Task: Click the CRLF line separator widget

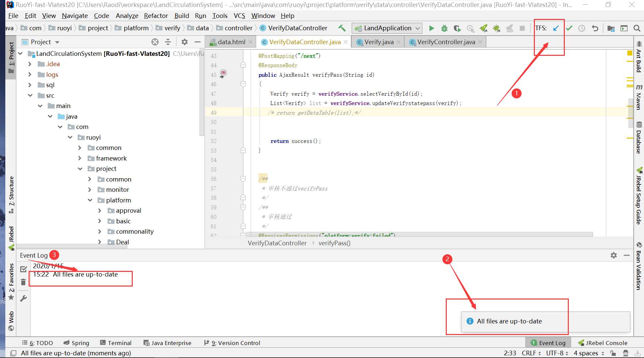Action: pos(531,353)
